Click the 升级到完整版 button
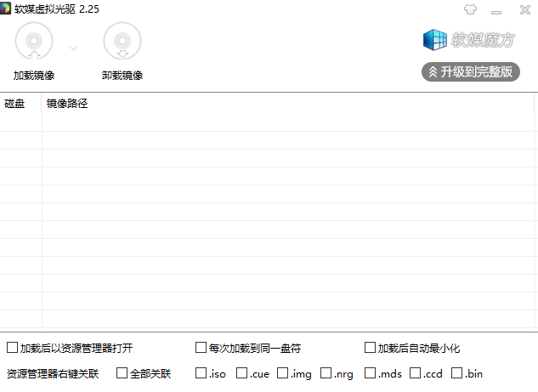 (471, 71)
